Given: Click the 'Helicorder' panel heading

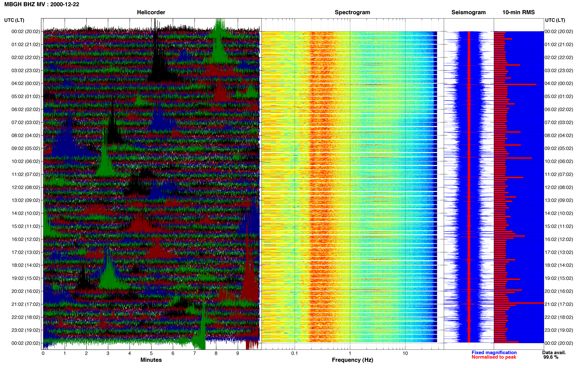Looking at the screenshot, I should click(x=151, y=12).
